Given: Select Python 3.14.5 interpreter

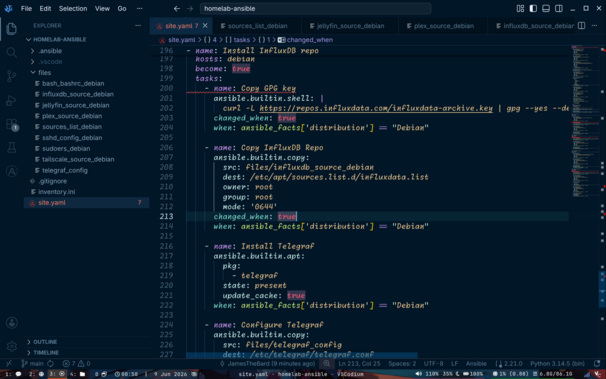Looking at the screenshot, I should [x=557, y=364].
